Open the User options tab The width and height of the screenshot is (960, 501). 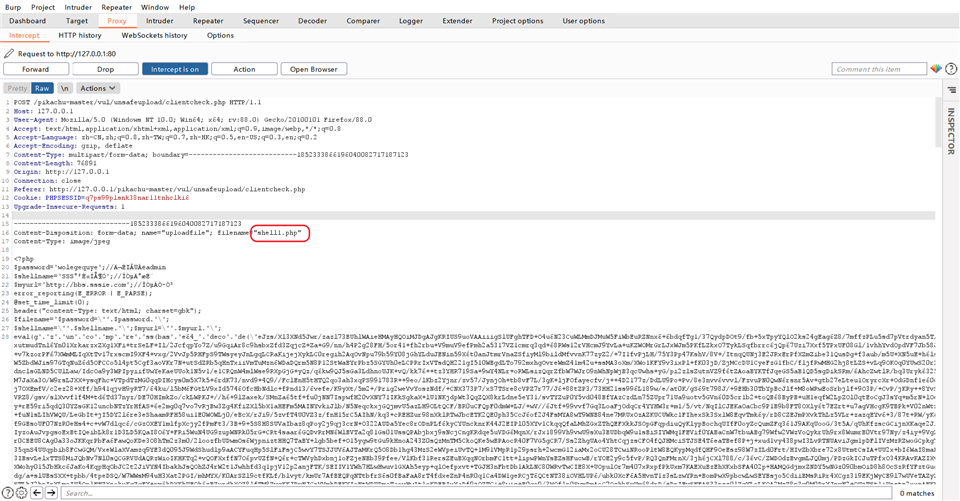[x=583, y=21]
